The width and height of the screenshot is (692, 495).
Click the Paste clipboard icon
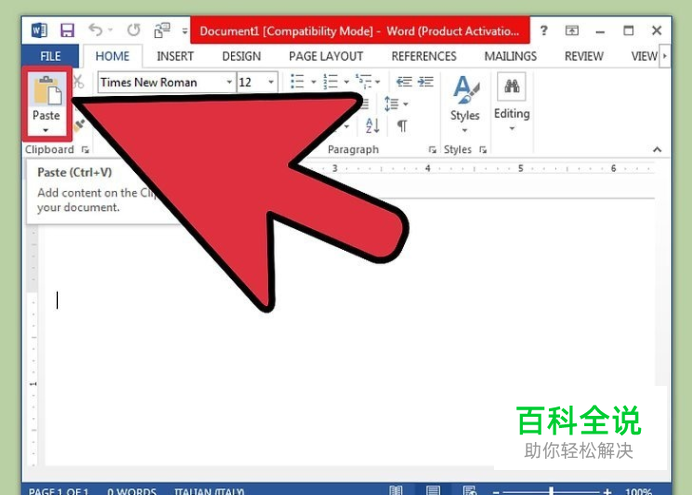point(48,90)
